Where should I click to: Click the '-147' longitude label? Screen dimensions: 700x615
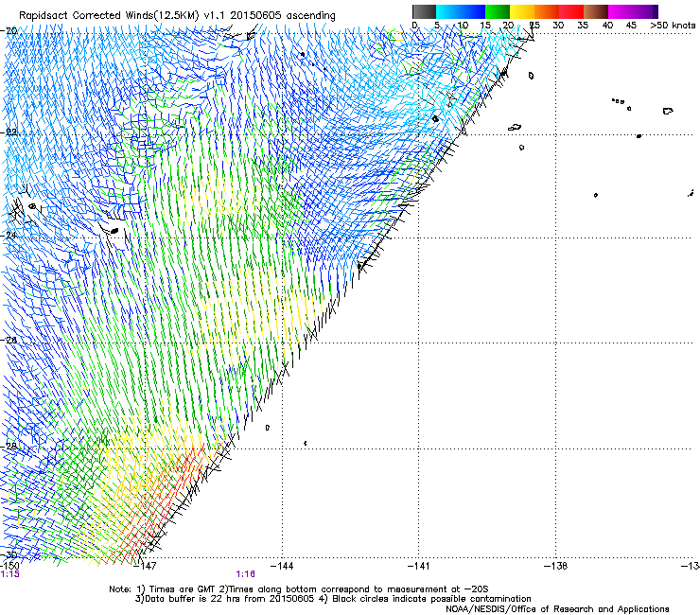click(146, 567)
